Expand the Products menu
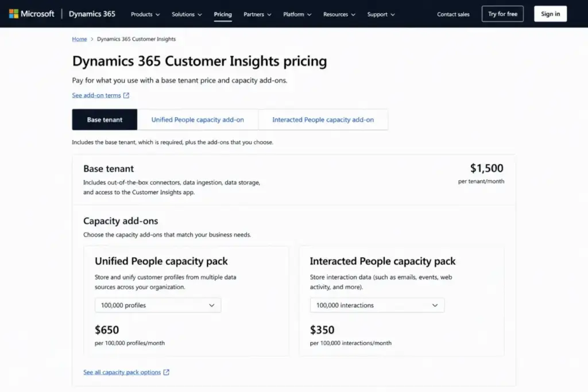 pyautogui.click(x=145, y=14)
